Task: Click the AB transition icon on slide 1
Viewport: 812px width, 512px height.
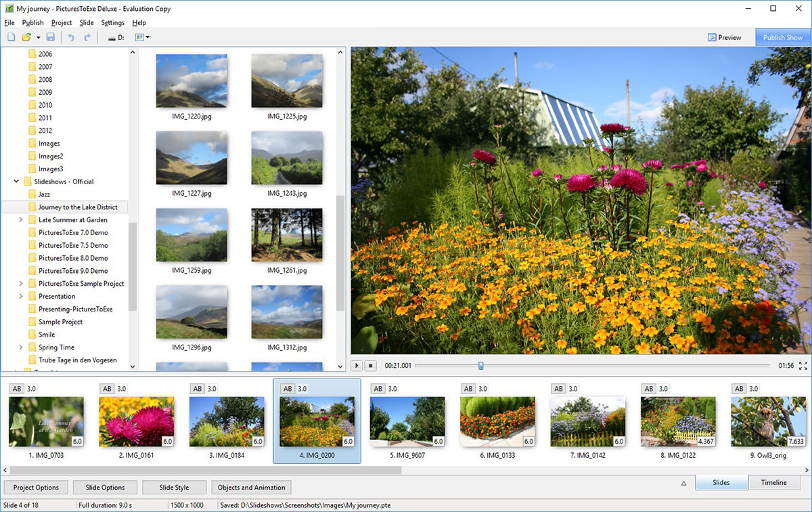Action: tap(17, 389)
